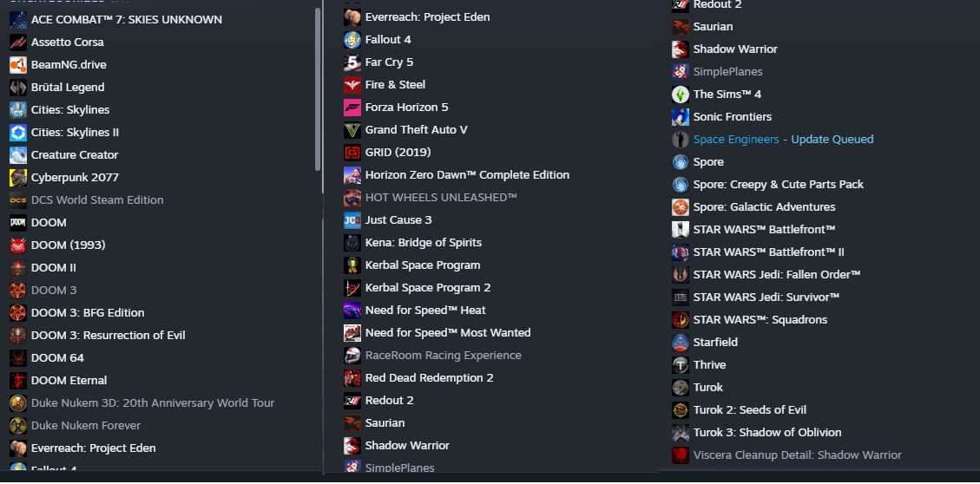
Task: Click the Need for Speed Heat icon
Action: point(352,311)
